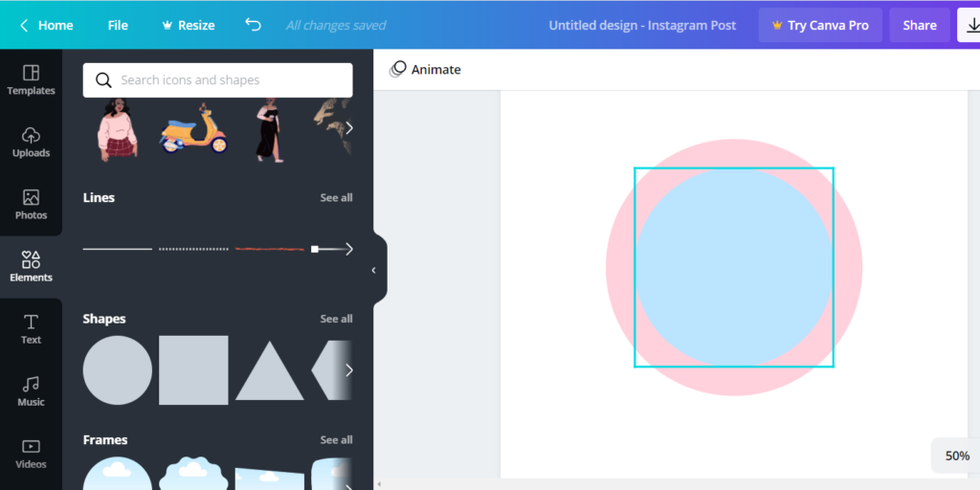Add the woman in pink sweater illustration
The image size is (980, 490).
(117, 129)
